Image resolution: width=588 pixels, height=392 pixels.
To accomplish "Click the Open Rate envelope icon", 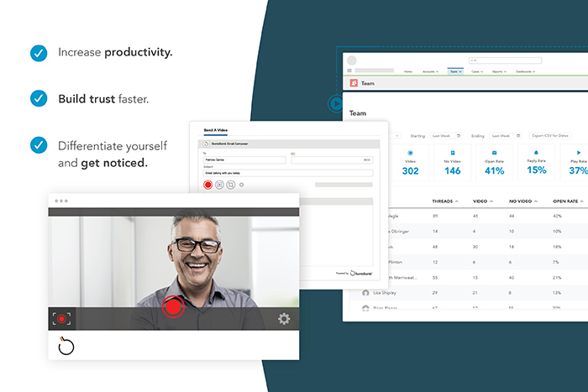I will (x=494, y=153).
